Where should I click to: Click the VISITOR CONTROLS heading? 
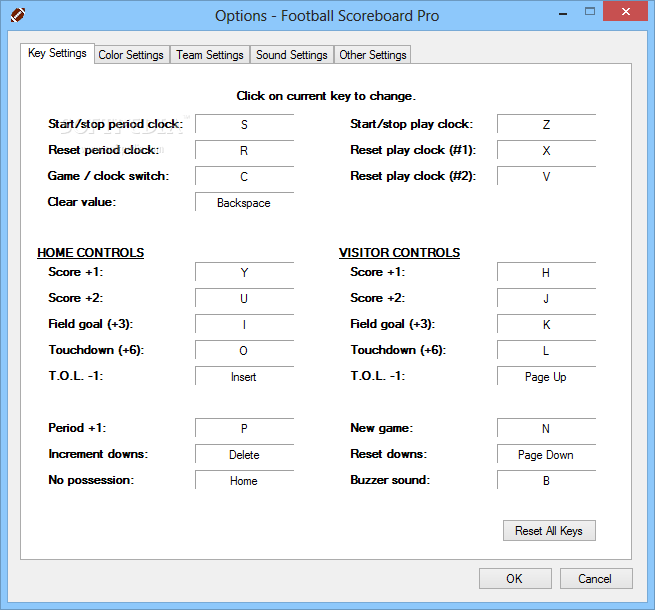click(399, 252)
